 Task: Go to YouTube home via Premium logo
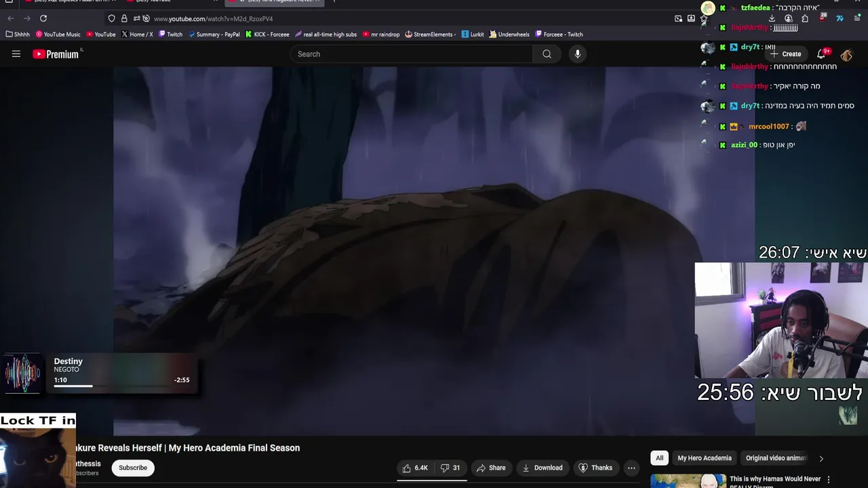(56, 54)
